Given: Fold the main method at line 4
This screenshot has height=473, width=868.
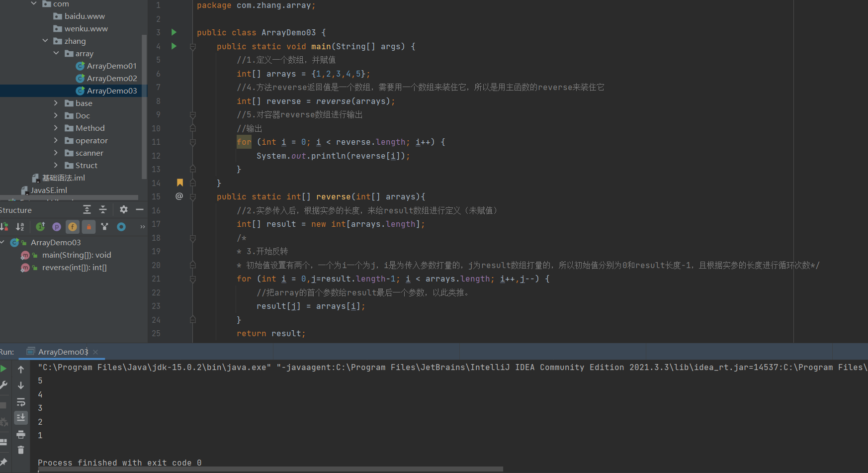Looking at the screenshot, I should [193, 47].
